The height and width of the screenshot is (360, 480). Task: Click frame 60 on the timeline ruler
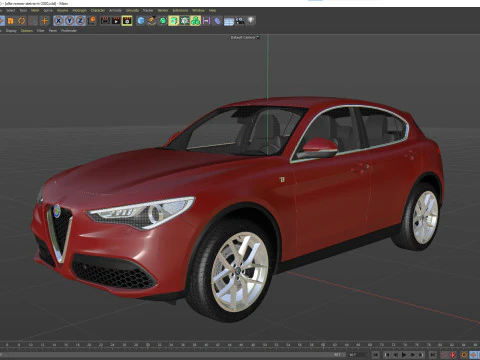tap(323, 345)
